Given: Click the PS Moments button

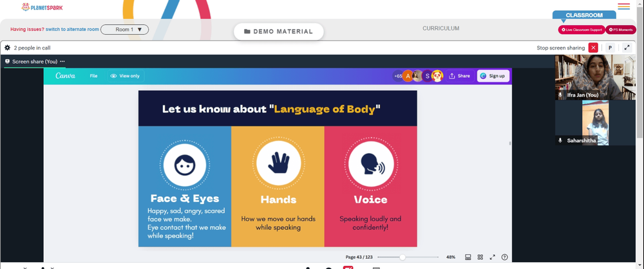Looking at the screenshot, I should click(621, 30).
